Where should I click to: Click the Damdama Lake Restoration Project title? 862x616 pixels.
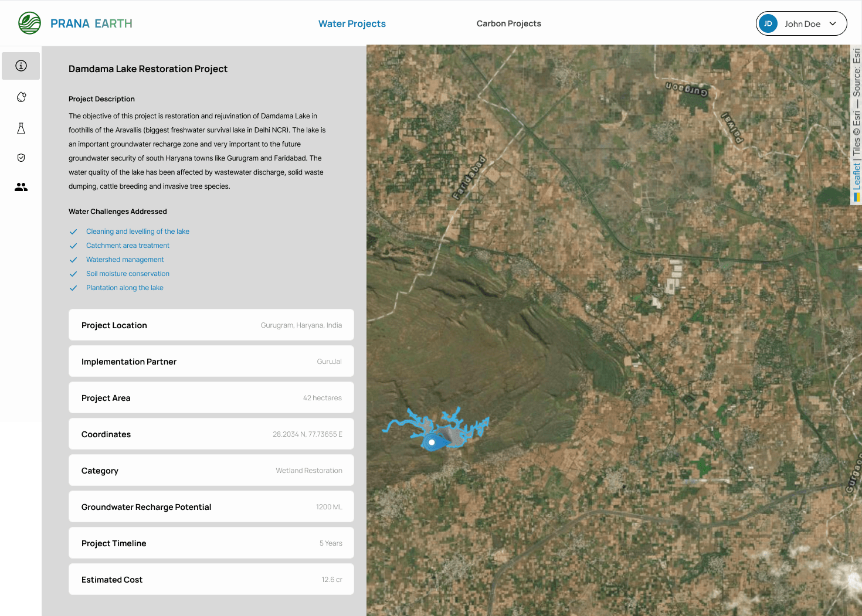148,69
